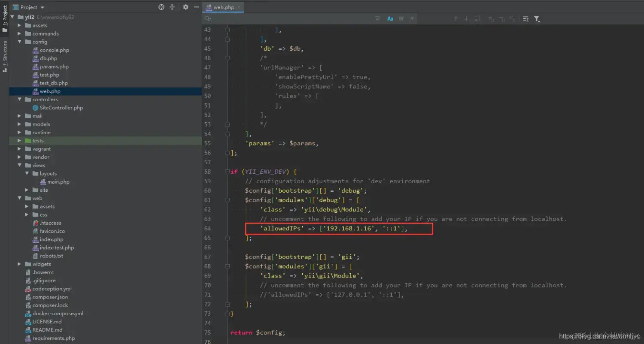
Task: Fold the if (YII_ENV_DEV) block
Action: tap(228, 172)
